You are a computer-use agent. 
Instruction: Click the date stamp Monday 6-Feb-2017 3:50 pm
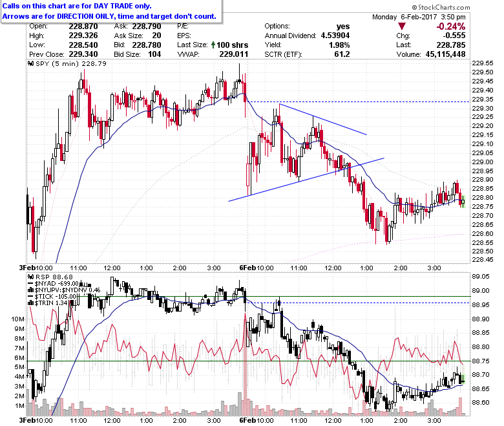[x=419, y=17]
